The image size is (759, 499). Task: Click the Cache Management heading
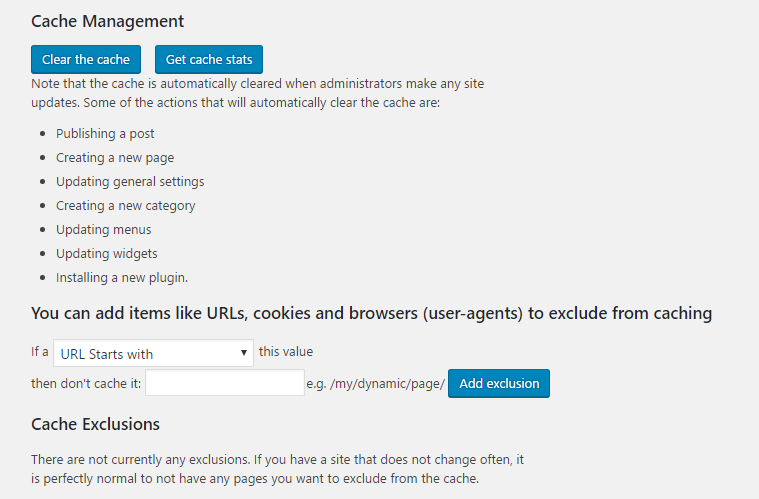click(107, 21)
